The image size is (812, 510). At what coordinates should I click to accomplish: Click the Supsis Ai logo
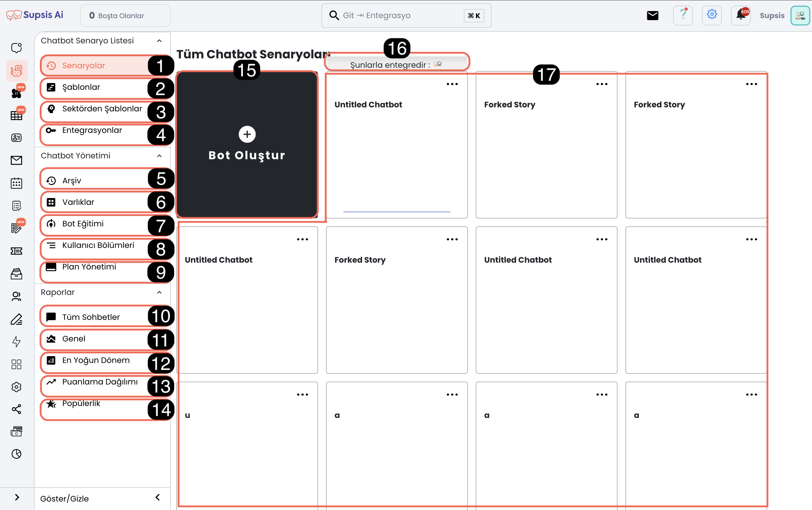(x=35, y=15)
